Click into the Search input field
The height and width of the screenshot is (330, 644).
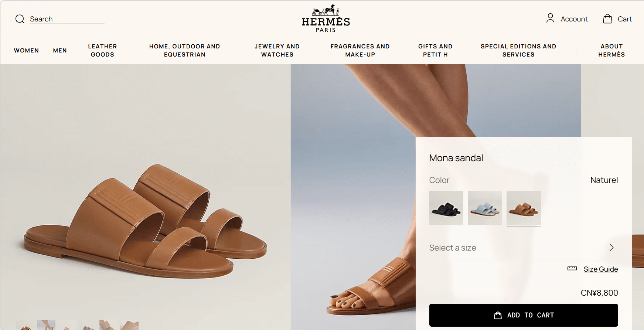(67, 19)
